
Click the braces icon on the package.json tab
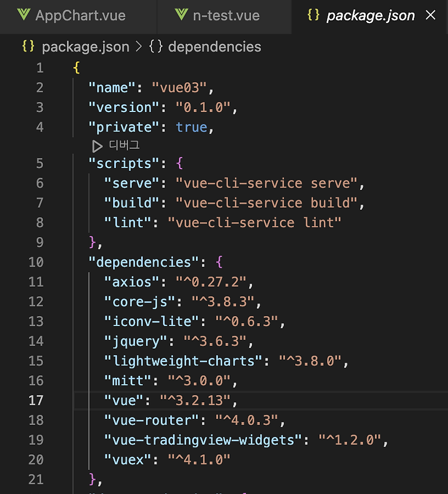coord(314,16)
